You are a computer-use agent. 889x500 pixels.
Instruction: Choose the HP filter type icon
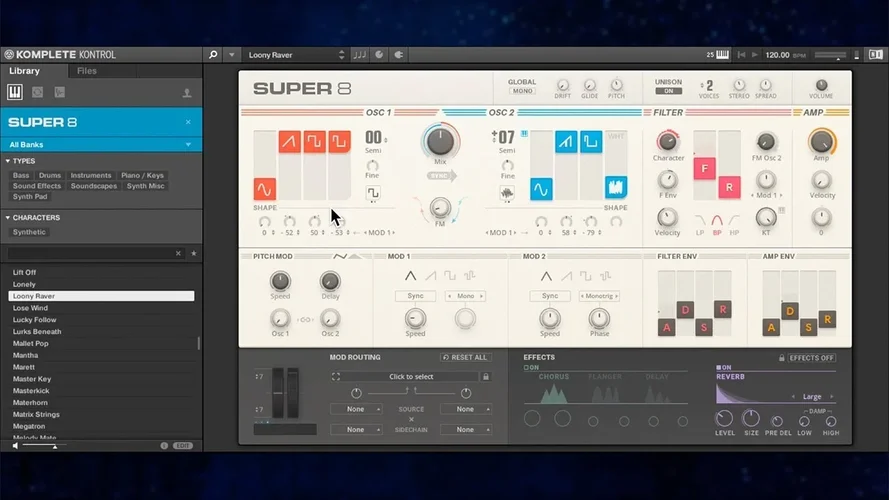click(737, 219)
